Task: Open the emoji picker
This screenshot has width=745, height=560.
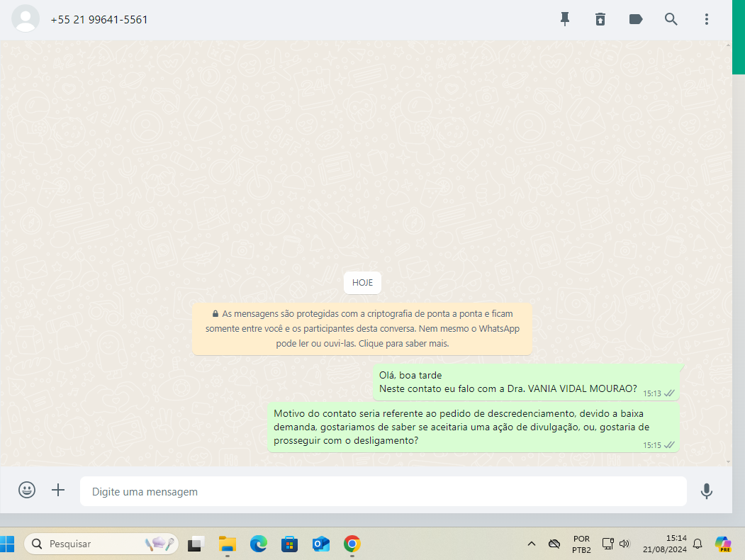Action: point(27,490)
